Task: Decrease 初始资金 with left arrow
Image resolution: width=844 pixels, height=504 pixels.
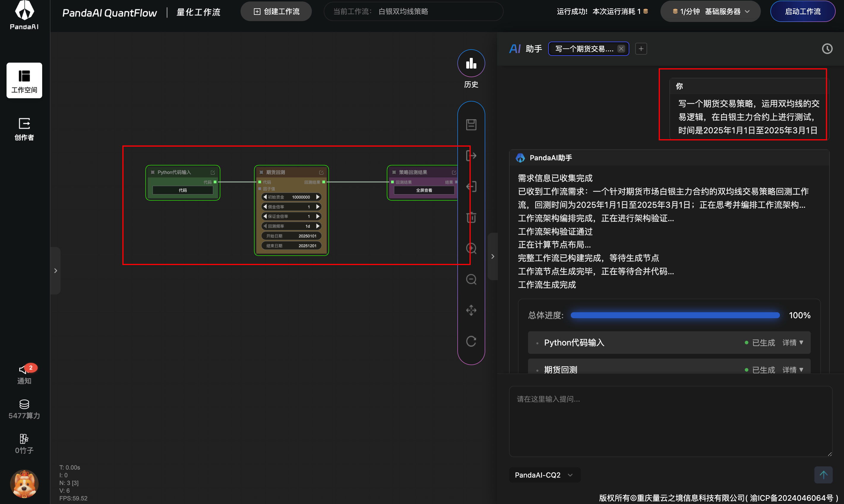Action: 265,197
